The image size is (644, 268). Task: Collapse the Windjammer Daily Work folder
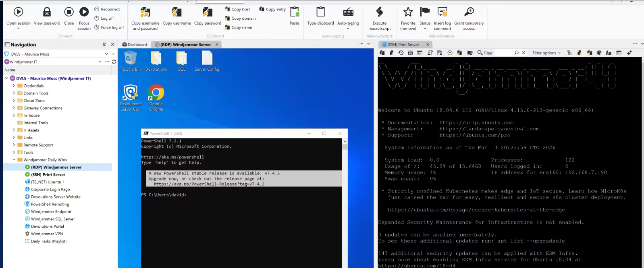coord(14,160)
